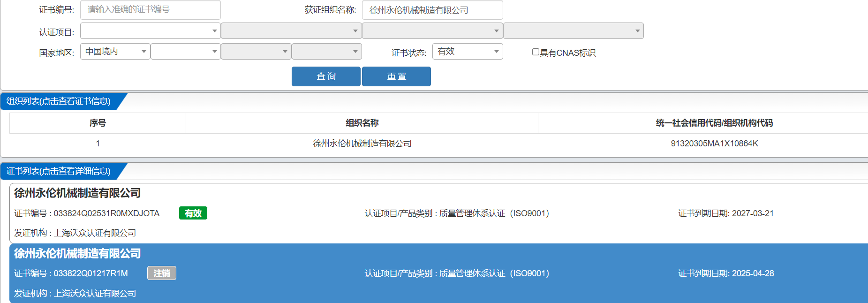Open the fourth 认证项目 dropdown

coord(574,31)
